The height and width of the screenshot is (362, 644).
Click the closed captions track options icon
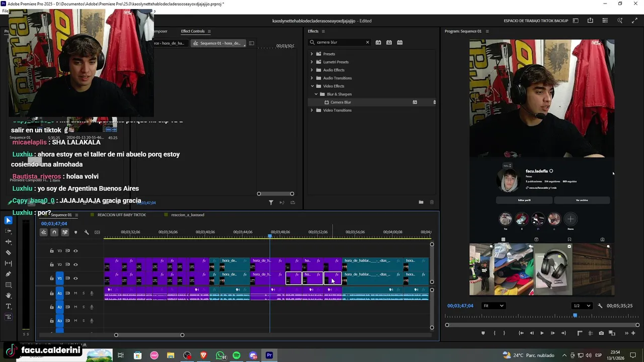pyautogui.click(x=98, y=232)
